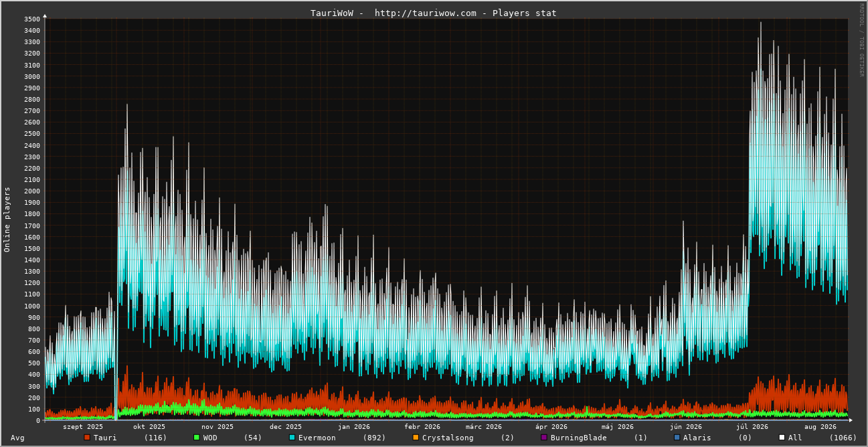Click the 1000 y-axis value label

pos(31,306)
